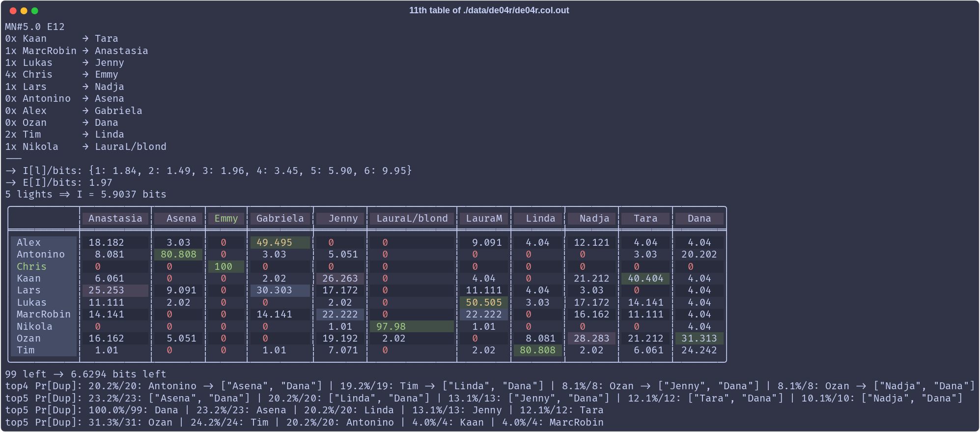Click the 40.404 cell in Tara column

click(645, 278)
